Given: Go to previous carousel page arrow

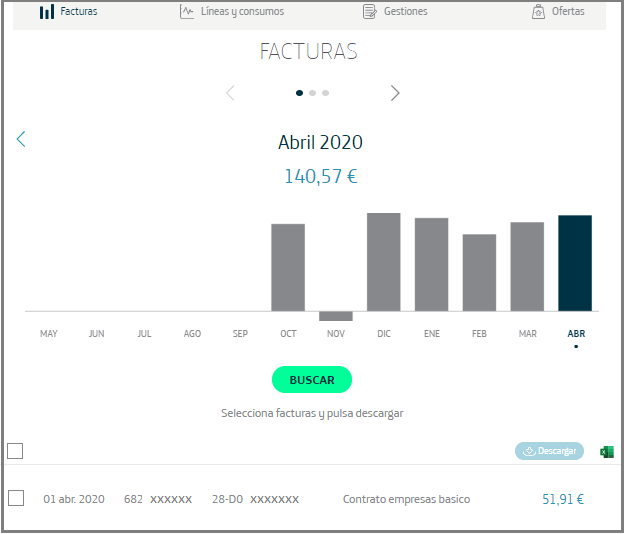Looking at the screenshot, I should coord(230,93).
